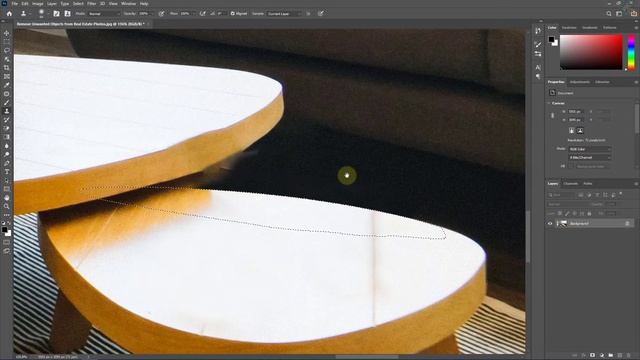This screenshot has height=360, width=640.
Task: Switch to the Paths tab
Action: (x=588, y=184)
